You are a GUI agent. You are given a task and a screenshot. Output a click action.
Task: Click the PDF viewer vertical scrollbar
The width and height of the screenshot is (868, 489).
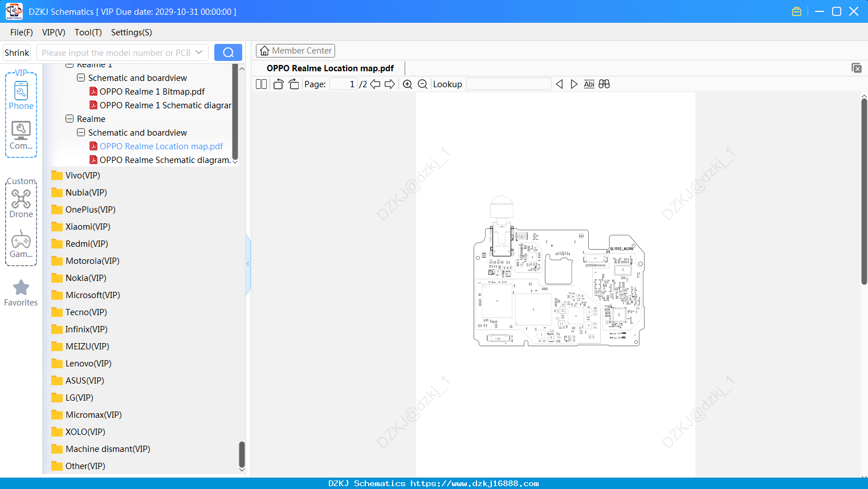[x=864, y=191]
